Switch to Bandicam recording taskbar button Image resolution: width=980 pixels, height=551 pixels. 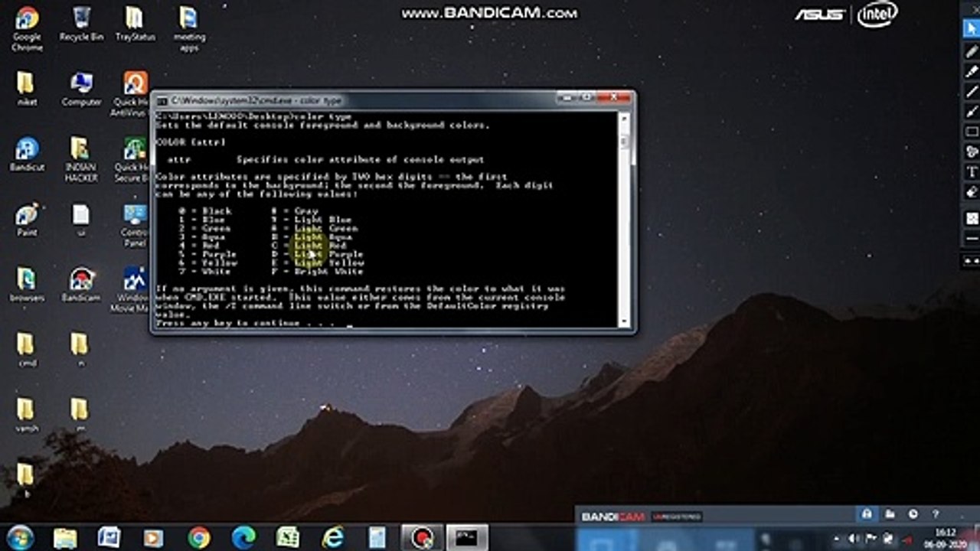pyautogui.click(x=422, y=537)
